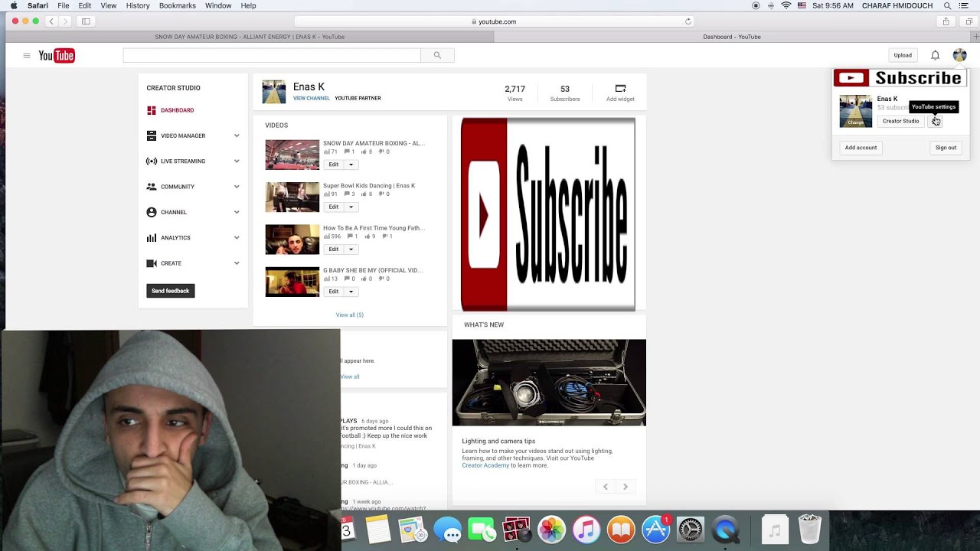Image resolution: width=980 pixels, height=551 pixels.
Task: Open Photos app from the dock
Action: [x=551, y=530]
